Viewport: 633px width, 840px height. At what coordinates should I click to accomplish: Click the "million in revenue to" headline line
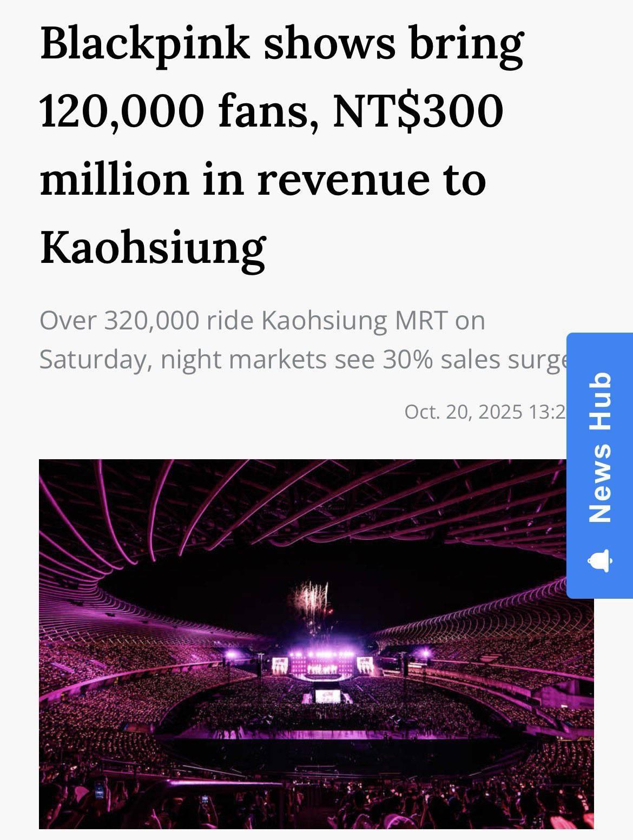pos(263,180)
